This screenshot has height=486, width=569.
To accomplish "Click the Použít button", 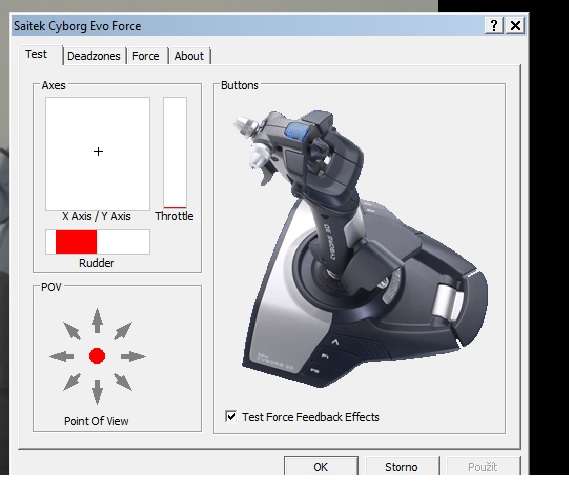I will tap(483, 466).
